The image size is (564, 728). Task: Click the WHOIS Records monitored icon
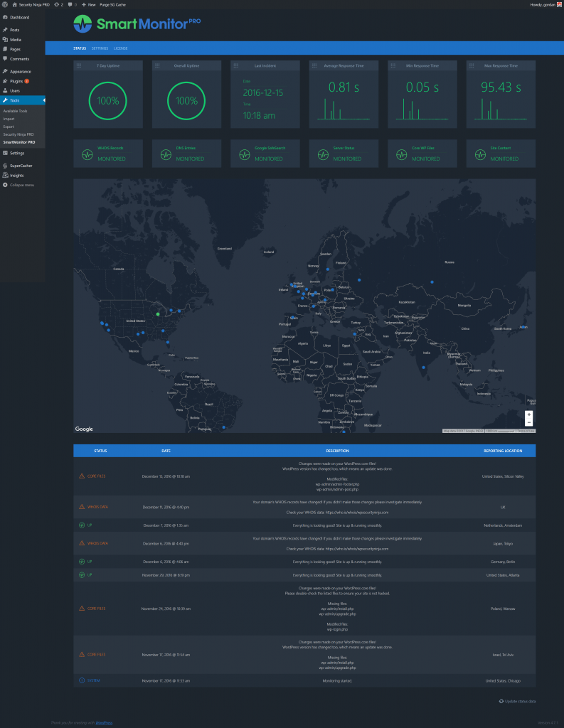click(87, 154)
